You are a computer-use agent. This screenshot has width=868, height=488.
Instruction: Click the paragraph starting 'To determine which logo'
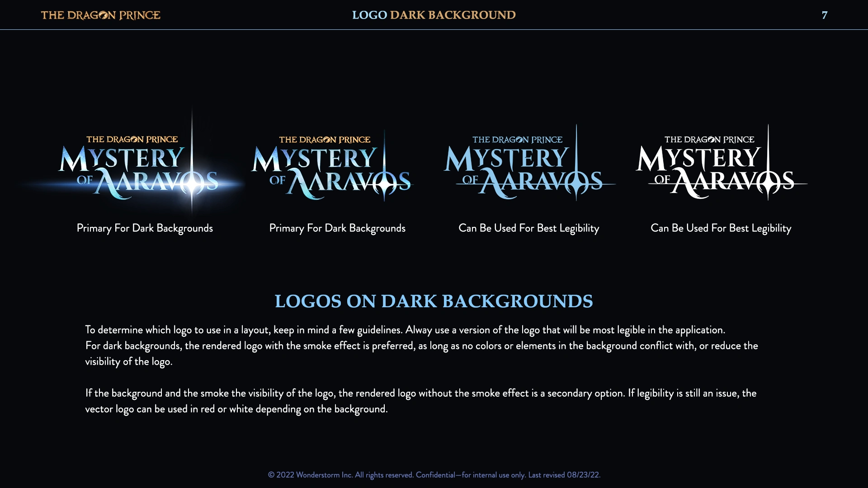(422, 346)
